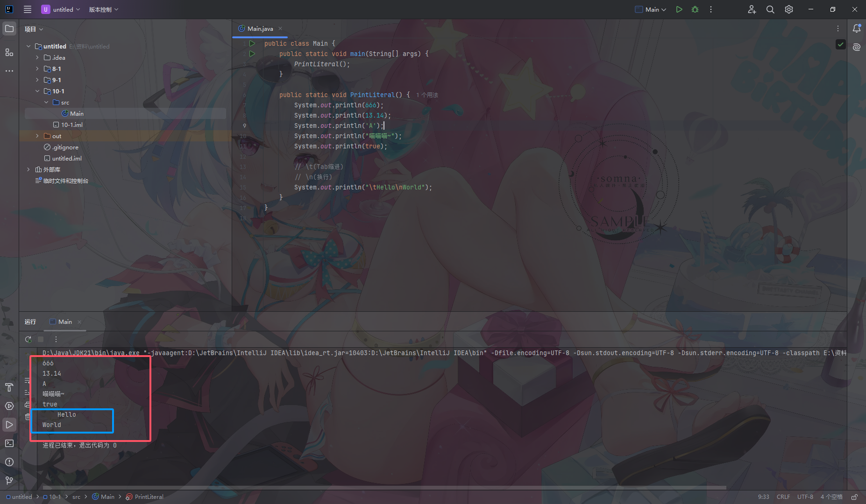Open the Git version control tool window
This screenshot has width=866, height=504.
coord(9,480)
